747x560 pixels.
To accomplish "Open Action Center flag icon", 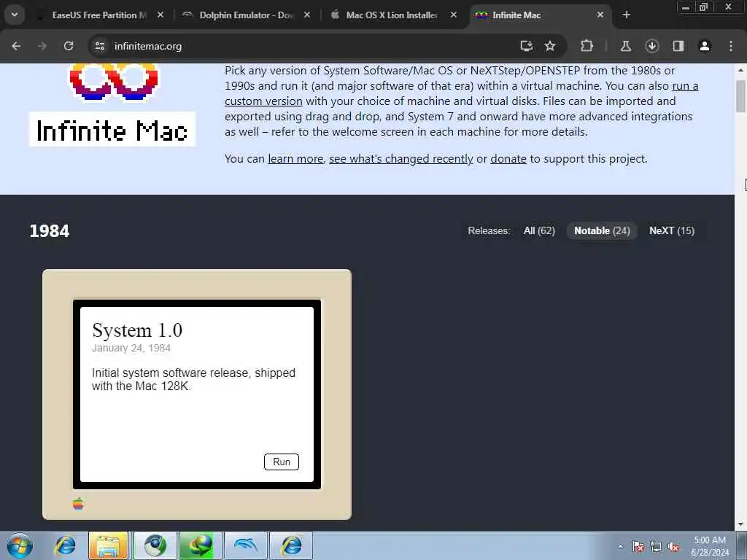I will pyautogui.click(x=638, y=547).
